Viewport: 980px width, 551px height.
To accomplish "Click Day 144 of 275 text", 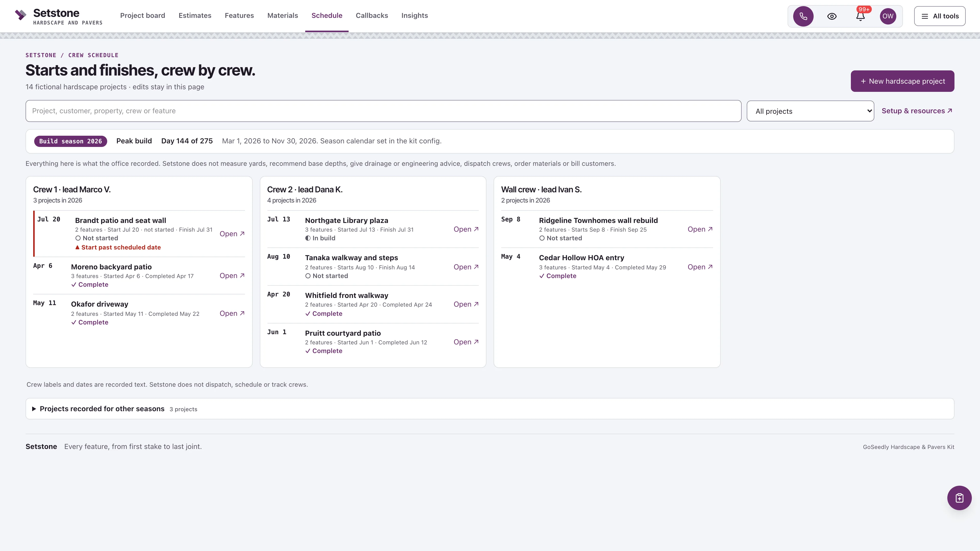I will pyautogui.click(x=187, y=141).
